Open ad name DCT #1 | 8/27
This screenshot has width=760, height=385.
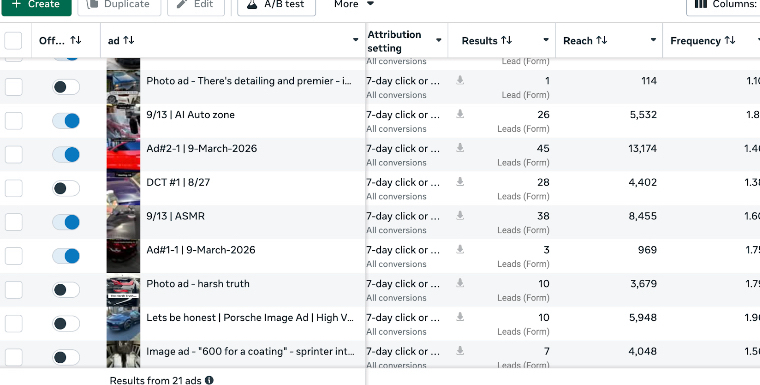click(x=178, y=182)
